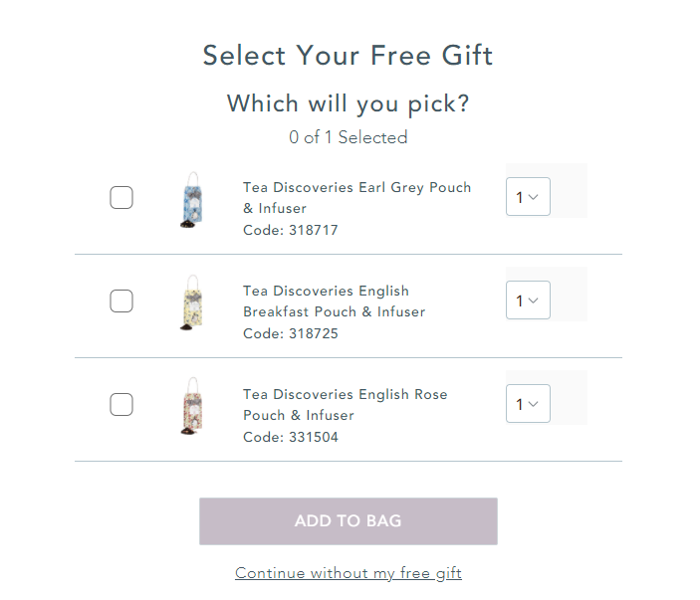The width and height of the screenshot is (700, 600).
Task: Click the blue Earl Grey pouch image
Action: coord(192,199)
